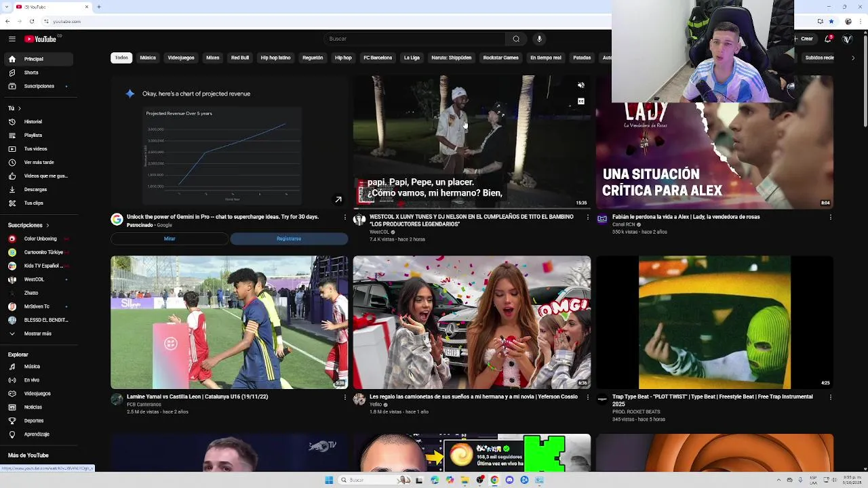Viewport: 868px width, 488px height.
Task: Click the YouTube logo
Action: coord(41,39)
